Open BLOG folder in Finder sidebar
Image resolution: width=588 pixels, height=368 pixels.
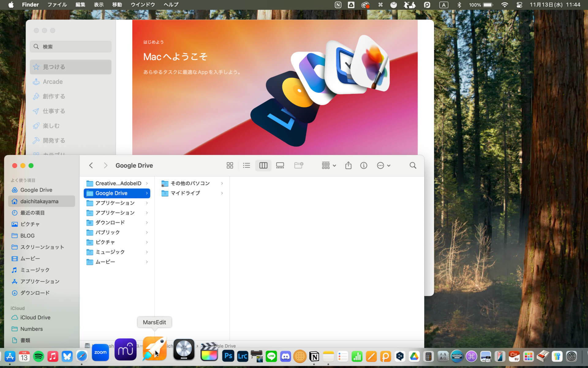(x=42, y=236)
